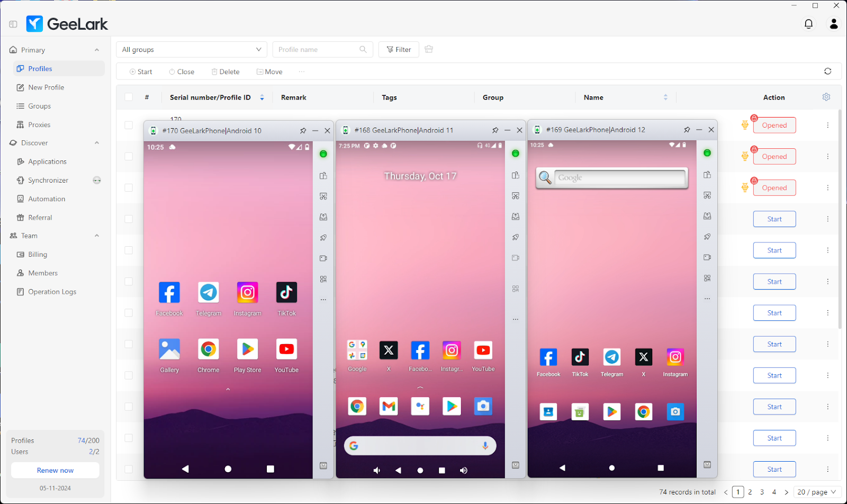Tick the checkbox of the sixth profile row
This screenshot has width=847, height=504.
tap(129, 281)
